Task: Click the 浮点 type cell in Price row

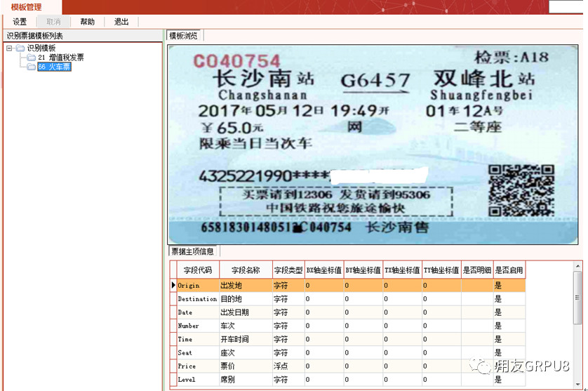Action: coord(288,366)
